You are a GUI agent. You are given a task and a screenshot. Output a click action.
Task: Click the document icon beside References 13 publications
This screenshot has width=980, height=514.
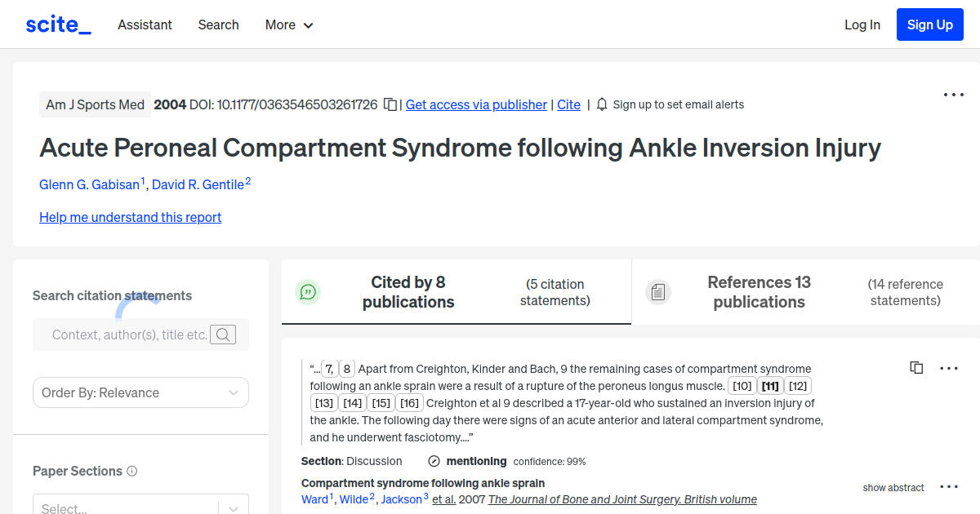click(658, 291)
